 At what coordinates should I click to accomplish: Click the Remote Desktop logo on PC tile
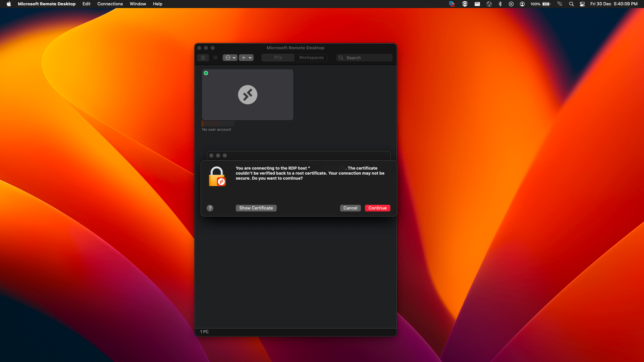tap(248, 95)
